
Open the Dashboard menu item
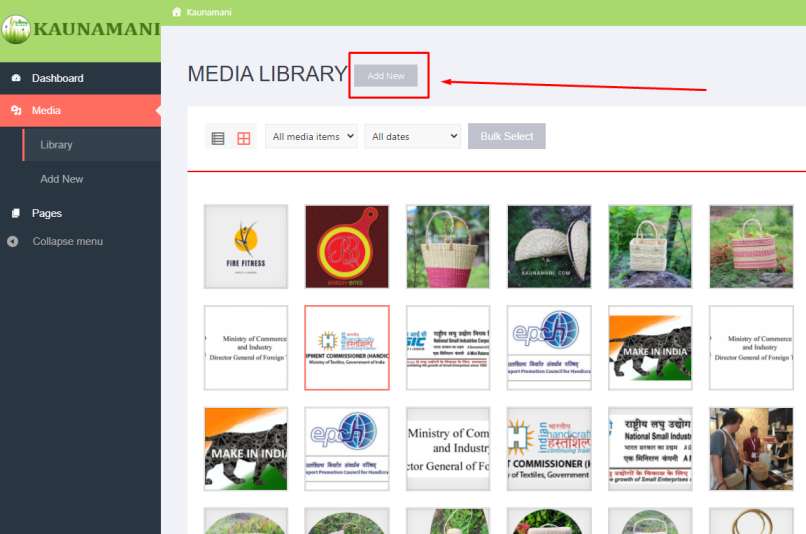[x=80, y=78]
